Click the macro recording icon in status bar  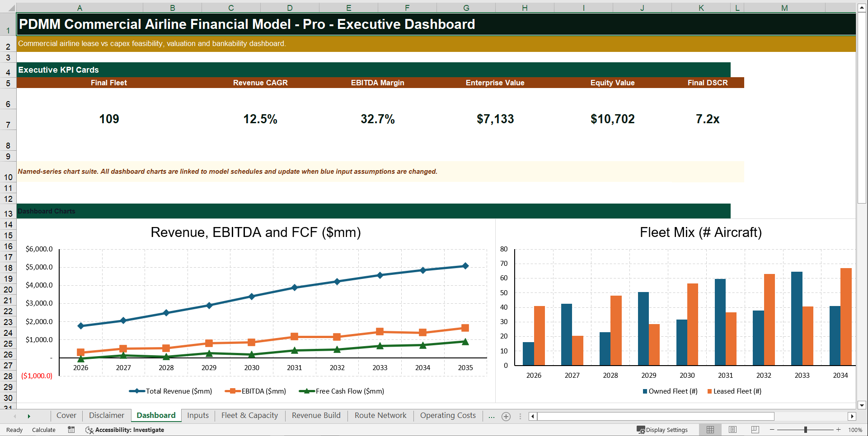71,430
